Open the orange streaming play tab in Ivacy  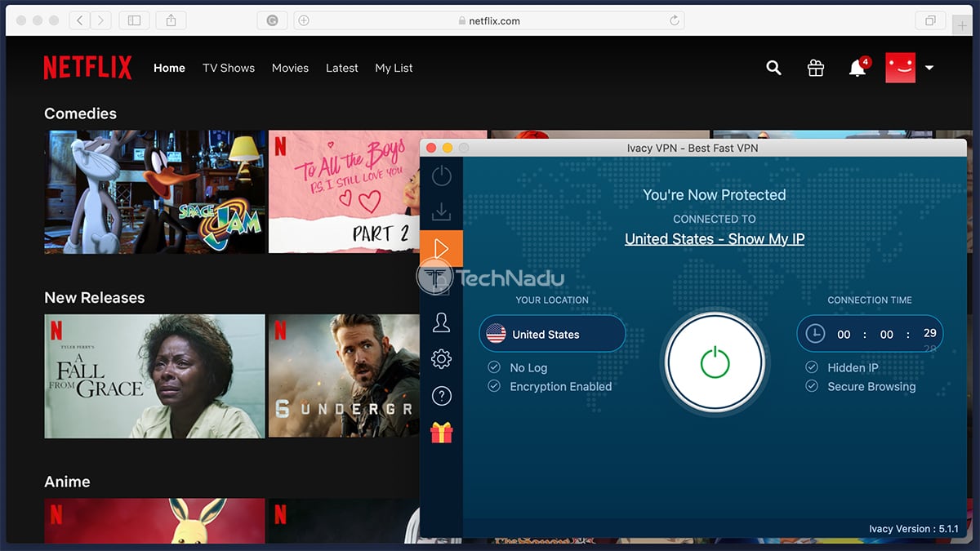pyautogui.click(x=441, y=249)
